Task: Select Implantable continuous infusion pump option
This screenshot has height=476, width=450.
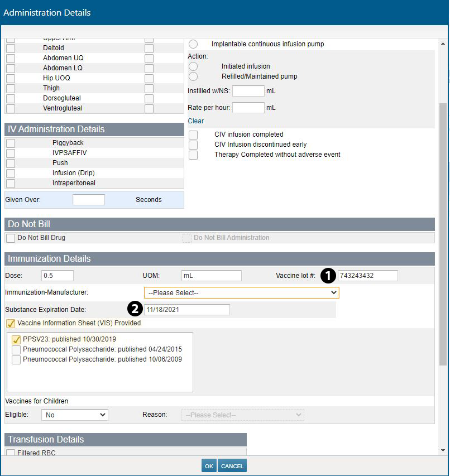Action: point(193,44)
